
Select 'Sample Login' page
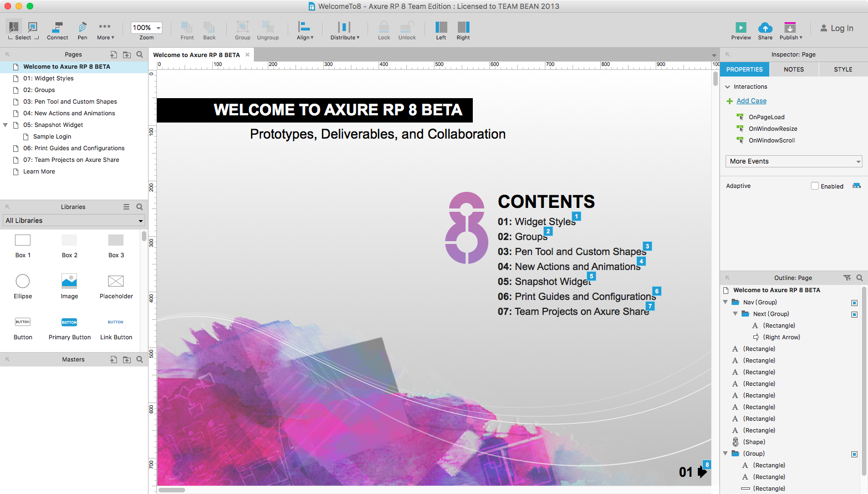pos(52,136)
